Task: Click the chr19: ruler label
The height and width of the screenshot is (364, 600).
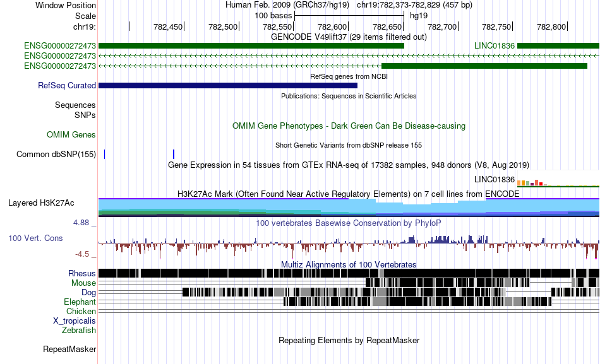Action: point(85,26)
